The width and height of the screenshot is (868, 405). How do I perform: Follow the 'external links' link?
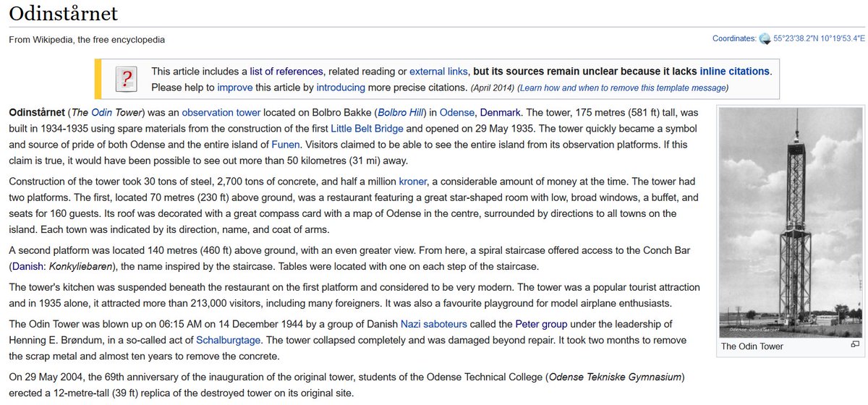coord(438,71)
